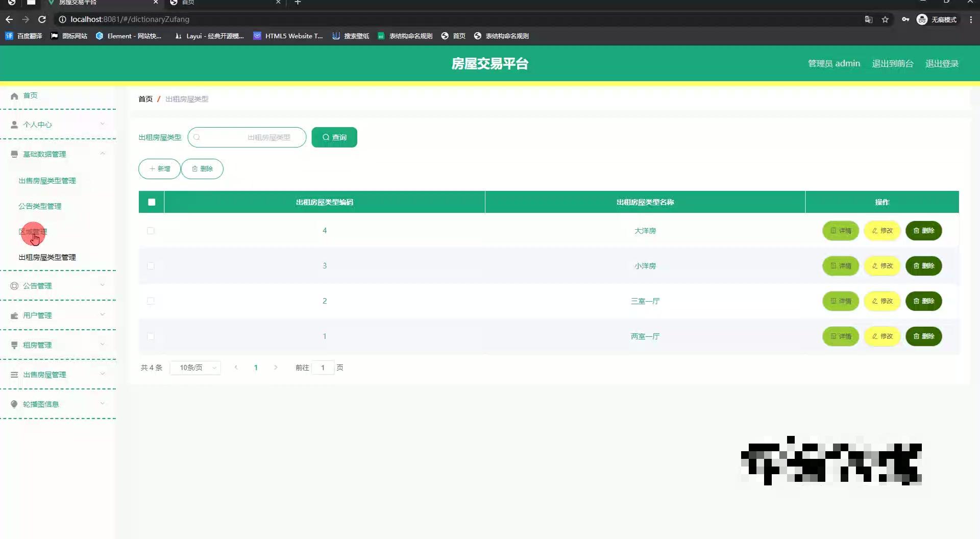Click the 前往 page number input
The width and height of the screenshot is (980, 539).
pos(323,367)
